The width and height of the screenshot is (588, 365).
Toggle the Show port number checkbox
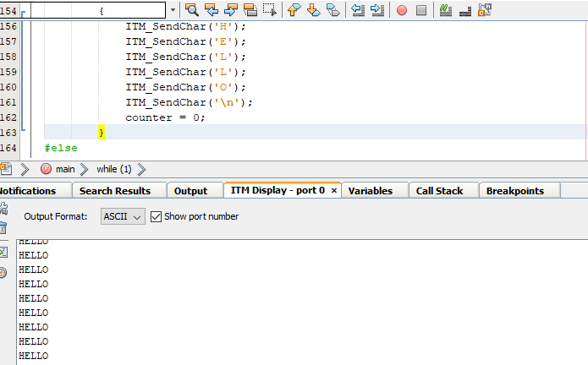point(156,216)
